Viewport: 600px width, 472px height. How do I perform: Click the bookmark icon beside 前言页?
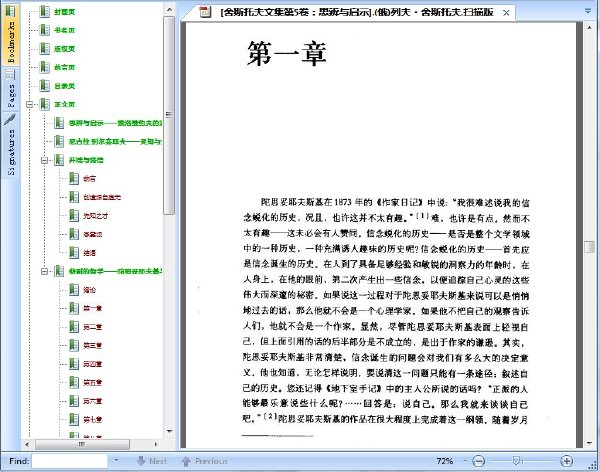45,67
